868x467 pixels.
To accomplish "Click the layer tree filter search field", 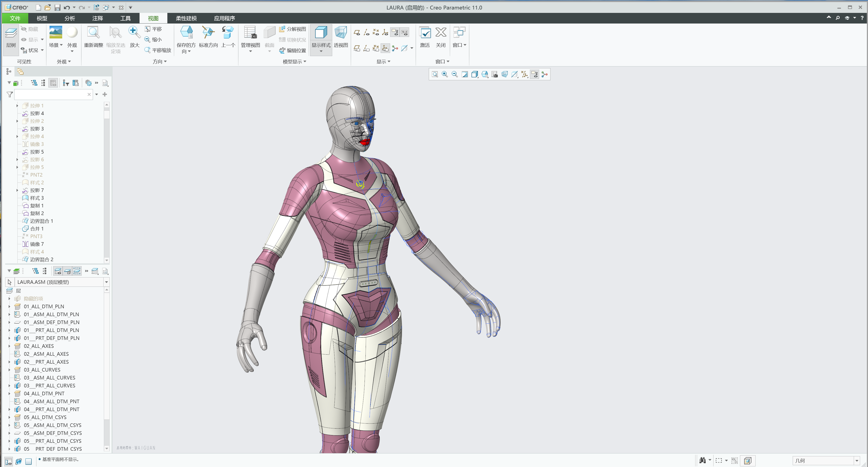I will pos(50,95).
